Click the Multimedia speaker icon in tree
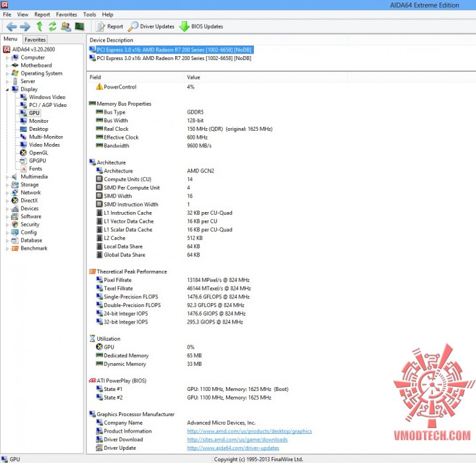The image size is (476, 463). [15, 177]
